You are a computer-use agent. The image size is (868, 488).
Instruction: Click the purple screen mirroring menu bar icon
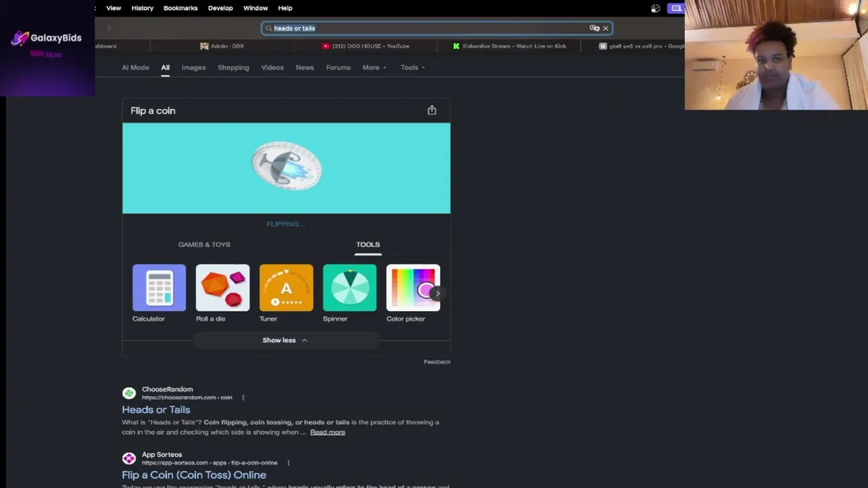pyautogui.click(x=676, y=8)
